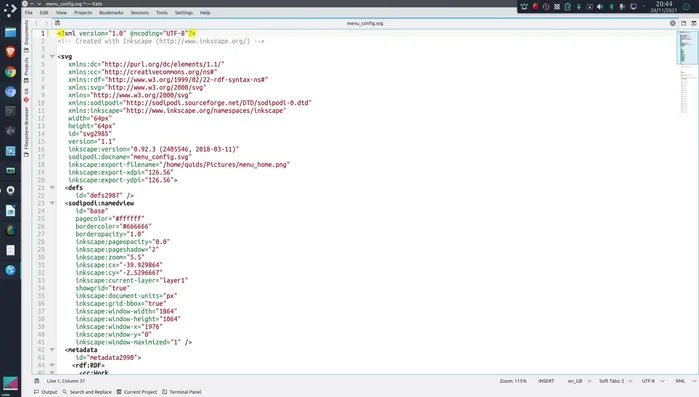The width and height of the screenshot is (699, 397).
Task: Open the Projects side panel
Action: 26,70
